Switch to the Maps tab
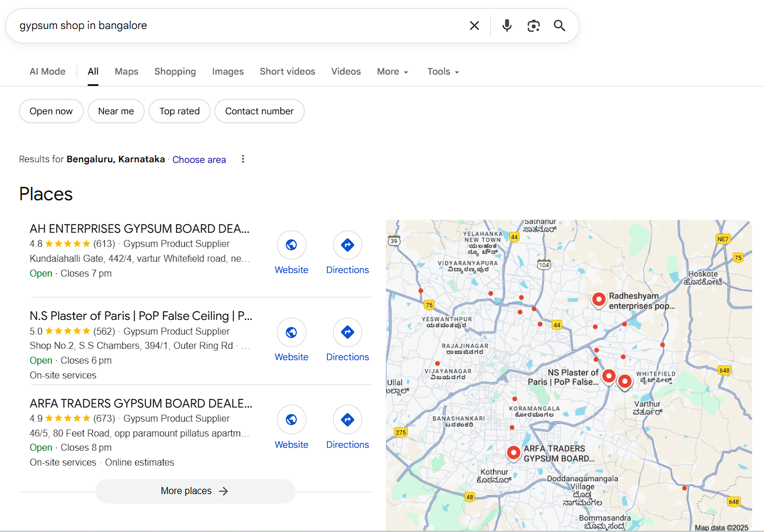This screenshot has height=532, width=764. coord(126,72)
